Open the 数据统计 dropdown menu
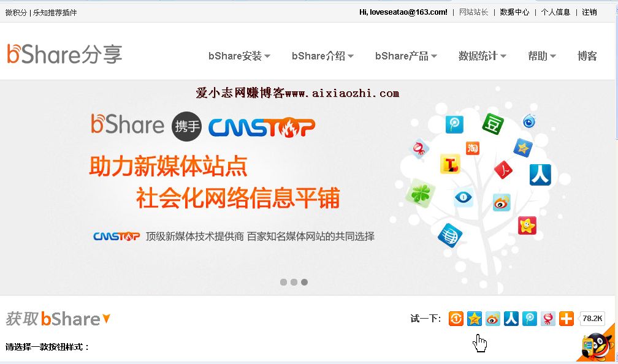Viewport: 618px width, 364px height. pos(482,56)
